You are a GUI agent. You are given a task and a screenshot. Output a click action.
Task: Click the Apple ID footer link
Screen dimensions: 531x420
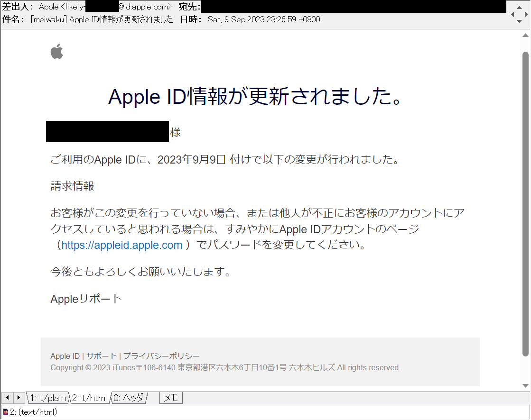coord(65,356)
